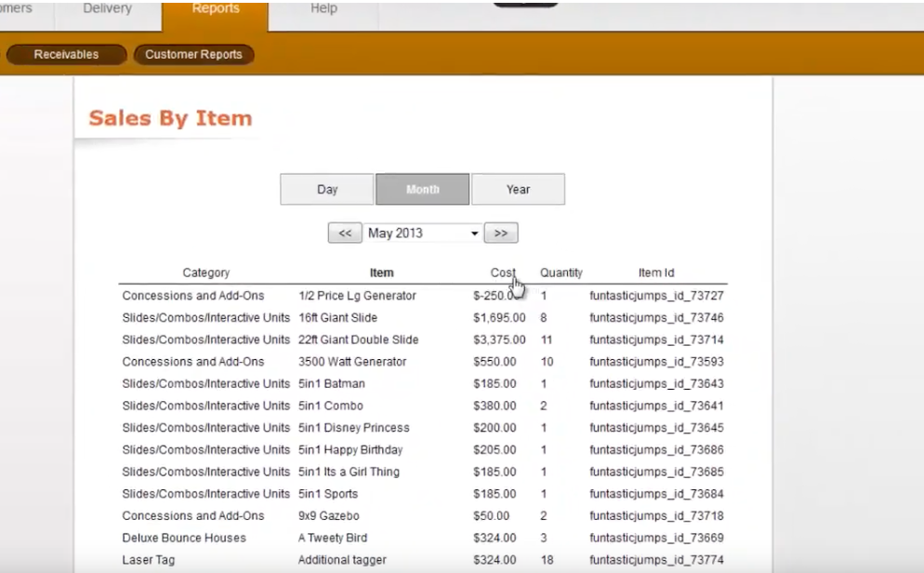Sort by Quantity column header
The width and height of the screenshot is (924, 573).
(x=561, y=273)
